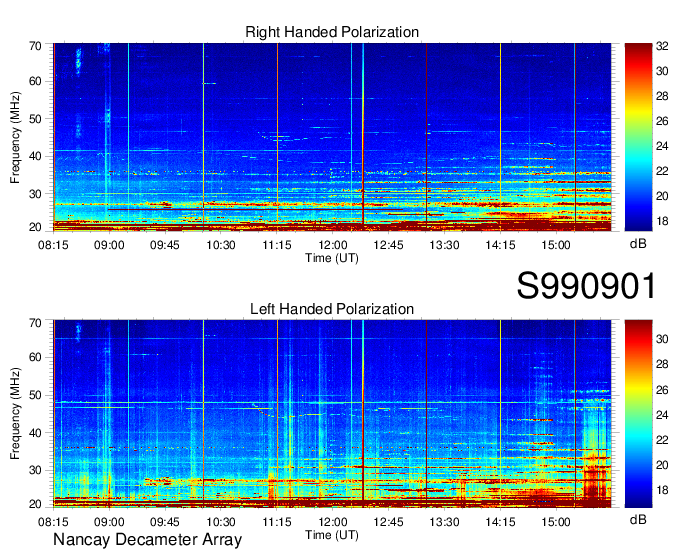Click the dB unit label under the lower colorbar
Viewport: 680px width, 552px height.
coord(638,519)
